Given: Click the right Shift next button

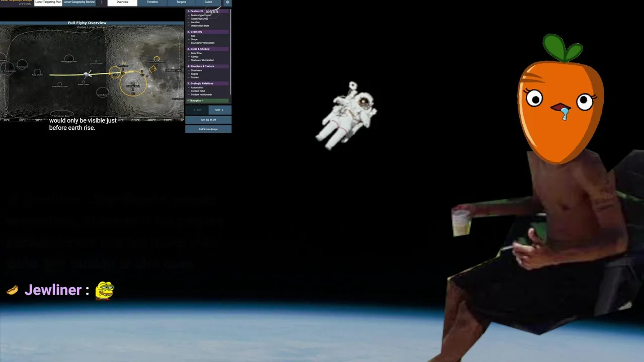Looking at the screenshot, I should point(220,110).
